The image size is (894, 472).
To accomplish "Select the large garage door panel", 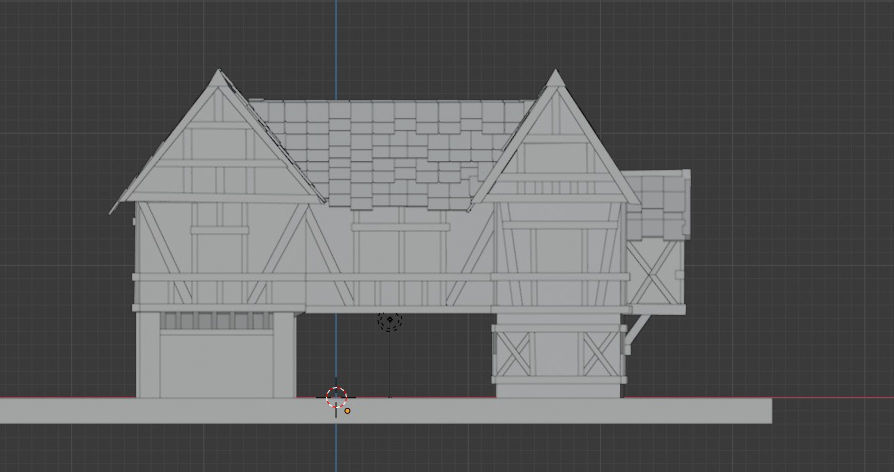I will click(x=216, y=364).
